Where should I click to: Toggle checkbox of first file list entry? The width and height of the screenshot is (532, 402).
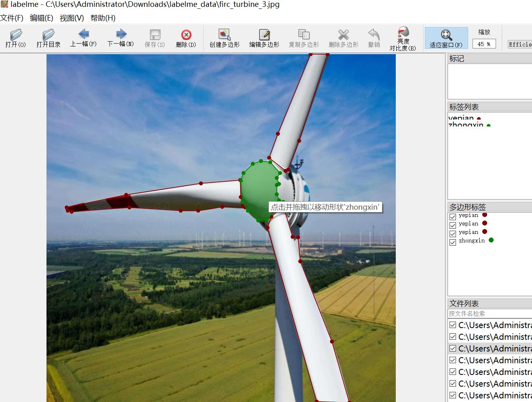[453, 325]
